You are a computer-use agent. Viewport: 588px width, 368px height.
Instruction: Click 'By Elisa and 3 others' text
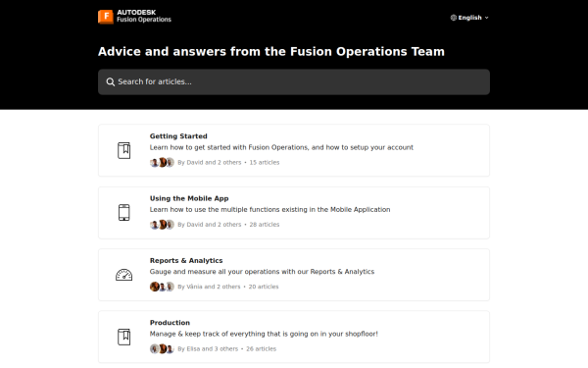coord(208,348)
